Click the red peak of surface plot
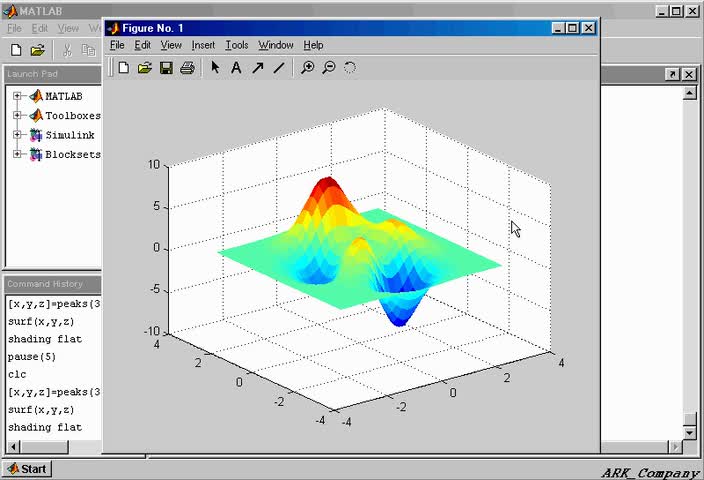Image resolution: width=704 pixels, height=480 pixels. tap(328, 183)
